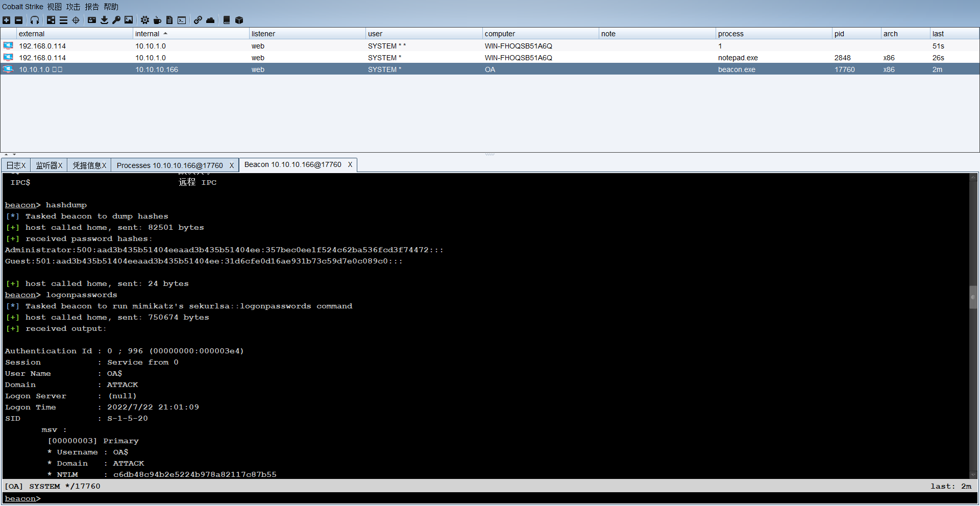Open the 帮助 menu
Screen dimensions: 980x506
pyautogui.click(x=111, y=7)
